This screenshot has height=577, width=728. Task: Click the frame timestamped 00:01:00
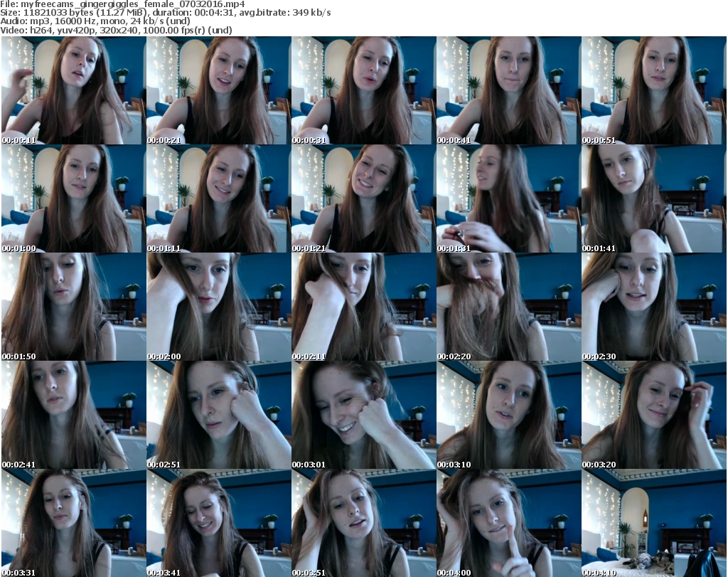coord(73,198)
